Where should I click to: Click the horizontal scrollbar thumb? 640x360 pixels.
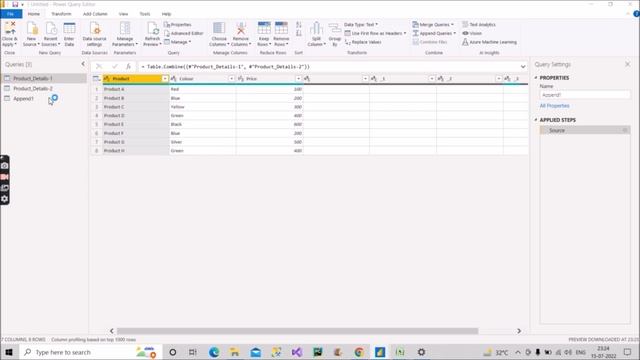(297, 331)
